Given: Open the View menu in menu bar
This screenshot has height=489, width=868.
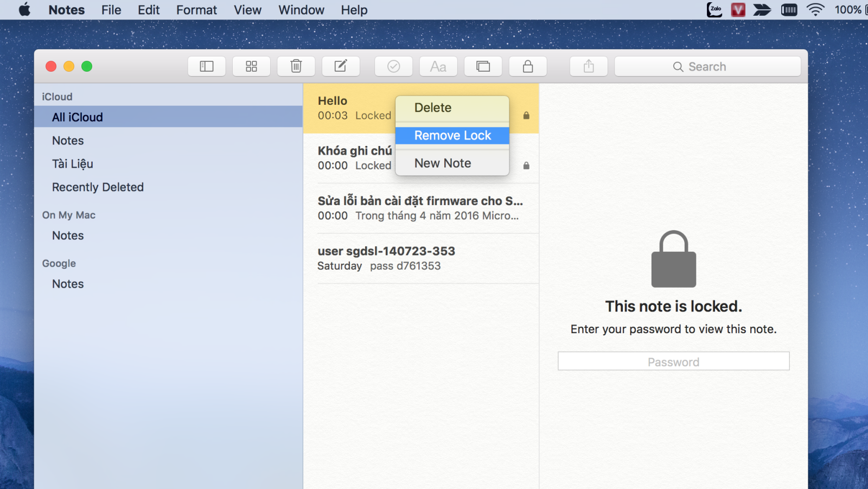Looking at the screenshot, I should pos(247,10).
